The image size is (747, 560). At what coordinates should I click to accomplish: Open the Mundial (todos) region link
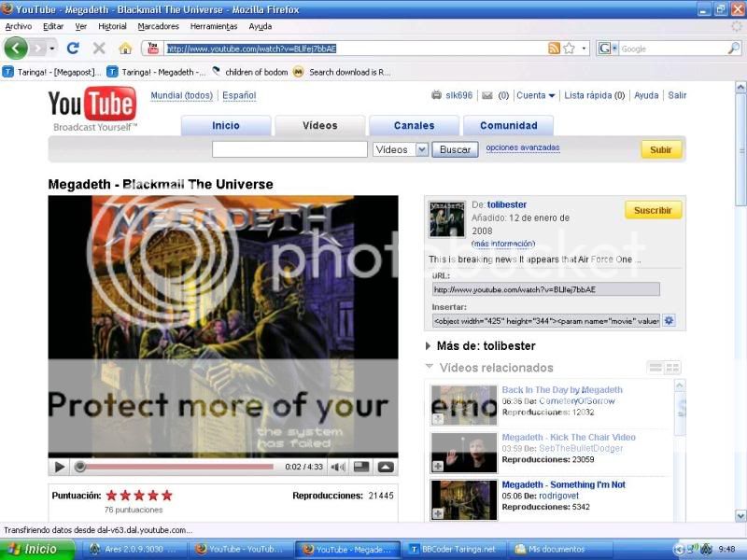[x=181, y=96]
